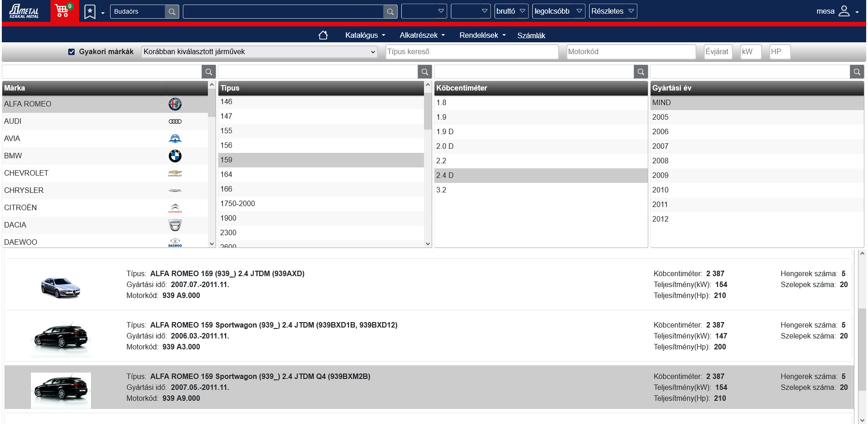868x424 pixels.
Task: Open the bookmarked favorites icon
Action: tap(90, 12)
